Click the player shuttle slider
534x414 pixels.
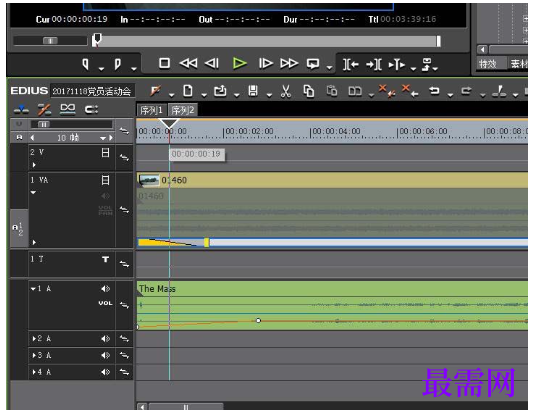50,41
